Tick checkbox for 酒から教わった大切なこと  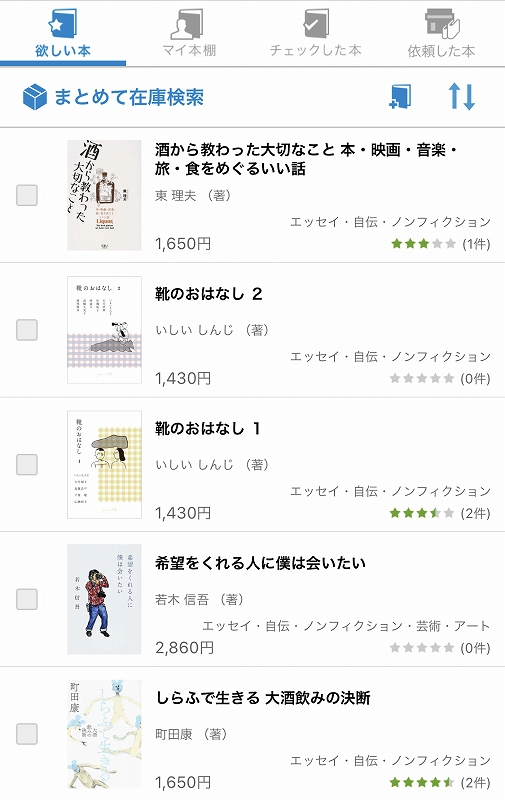tap(27, 195)
